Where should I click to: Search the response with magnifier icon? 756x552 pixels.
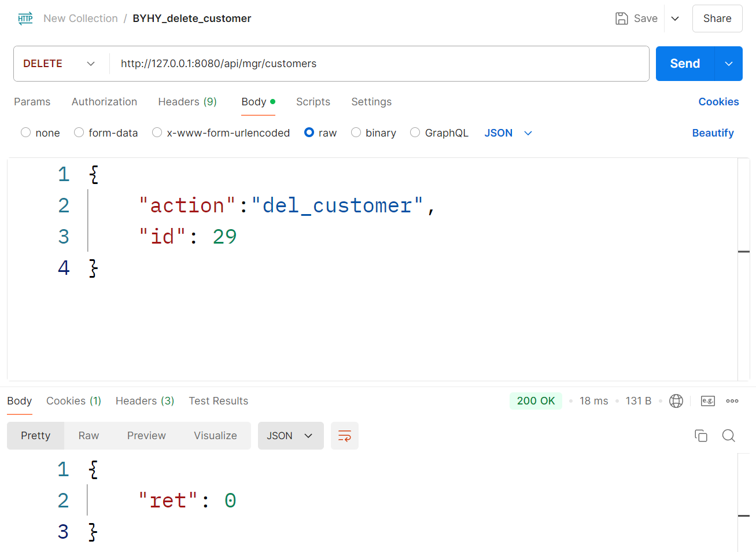pyautogui.click(x=729, y=436)
